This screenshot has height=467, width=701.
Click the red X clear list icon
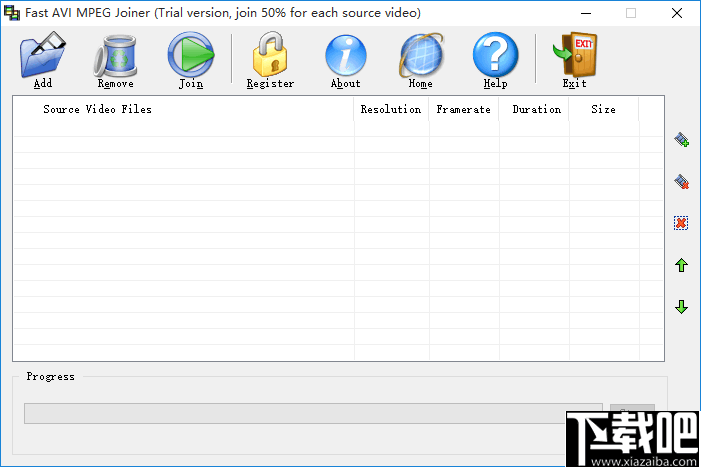[681, 223]
